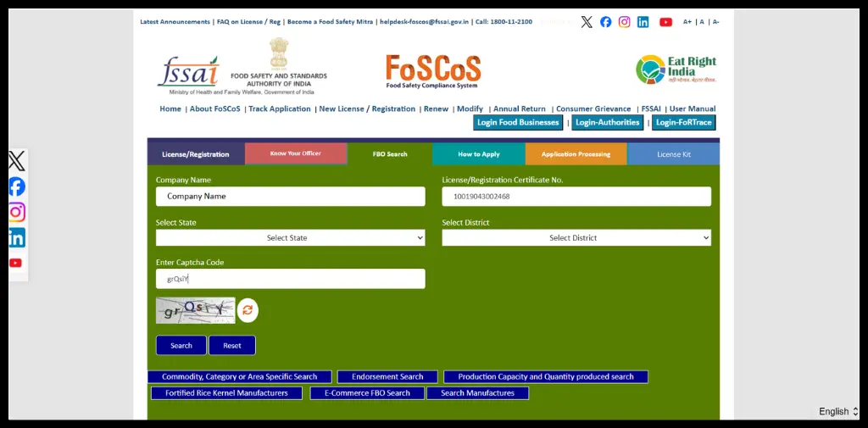Click the Search button

click(181, 345)
